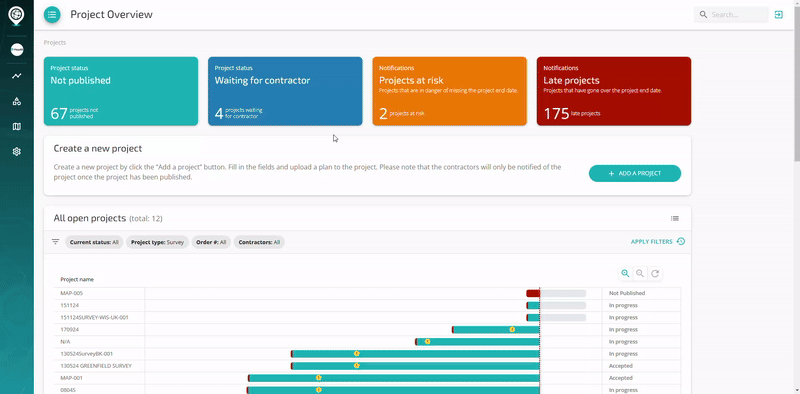The image size is (800, 394).
Task: Zoom out on the Gantt chart
Action: (640, 274)
